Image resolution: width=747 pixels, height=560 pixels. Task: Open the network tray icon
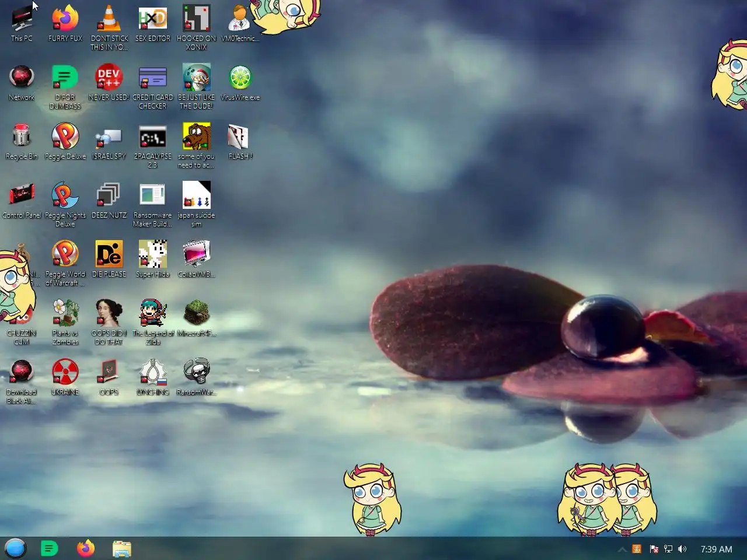click(668, 549)
